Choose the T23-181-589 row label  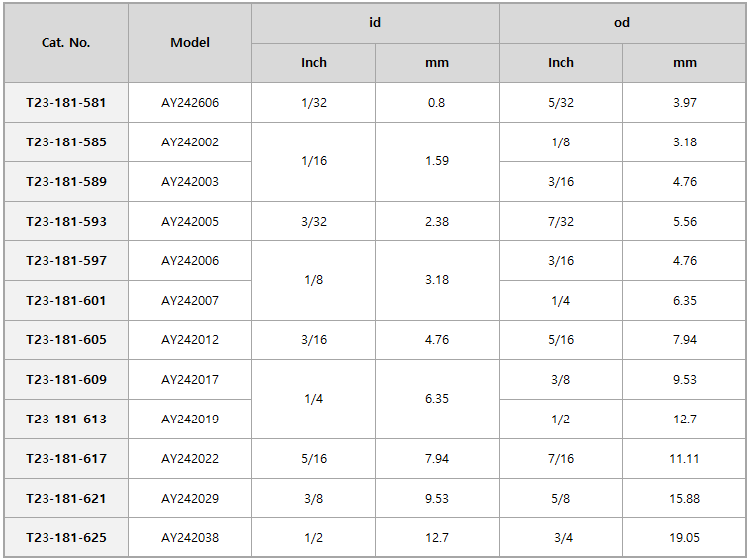click(66, 182)
